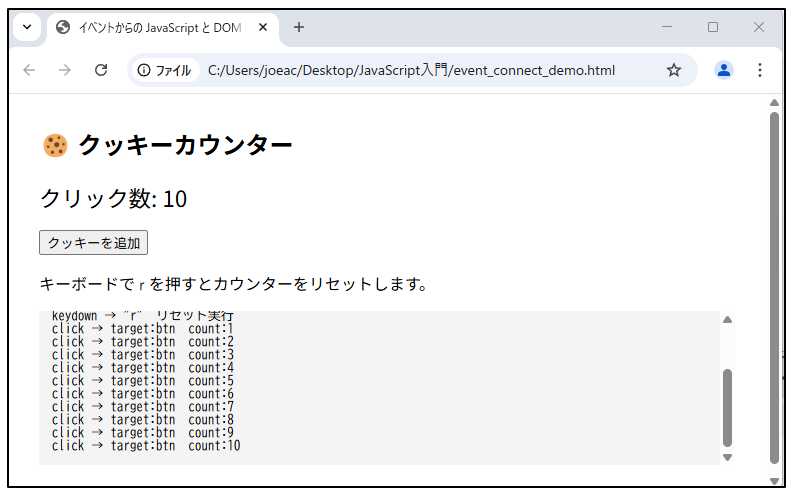Close the JavaScript と DOM tab
This screenshot has width=791, height=496.
pyautogui.click(x=263, y=28)
